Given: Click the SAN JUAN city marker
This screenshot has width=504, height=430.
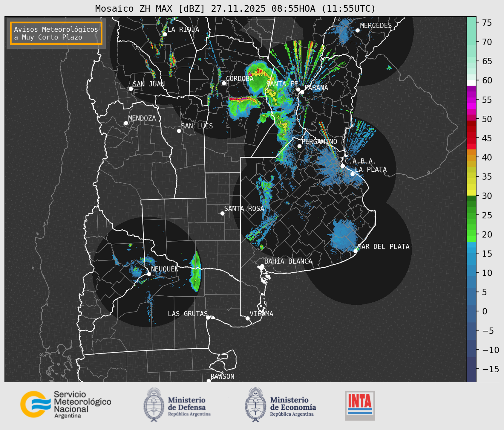Looking at the screenshot, I should coord(131,89).
